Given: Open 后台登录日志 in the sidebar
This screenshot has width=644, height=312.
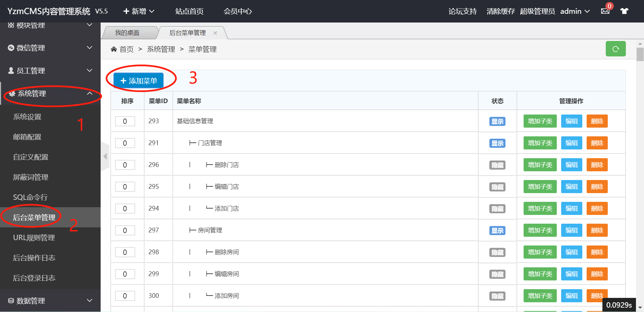Looking at the screenshot, I should (x=34, y=278).
